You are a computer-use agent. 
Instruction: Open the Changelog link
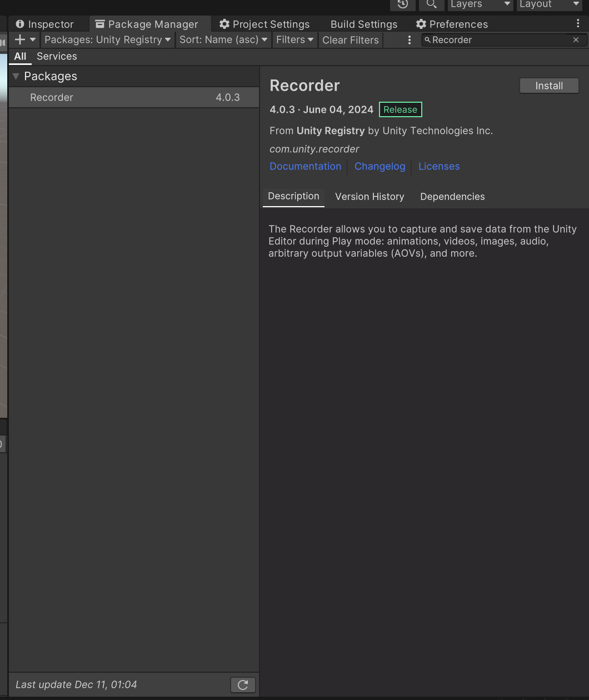tap(380, 166)
